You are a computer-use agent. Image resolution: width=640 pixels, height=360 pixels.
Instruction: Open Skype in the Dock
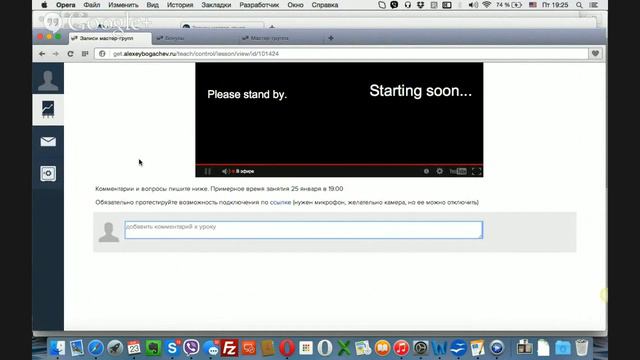(172, 348)
